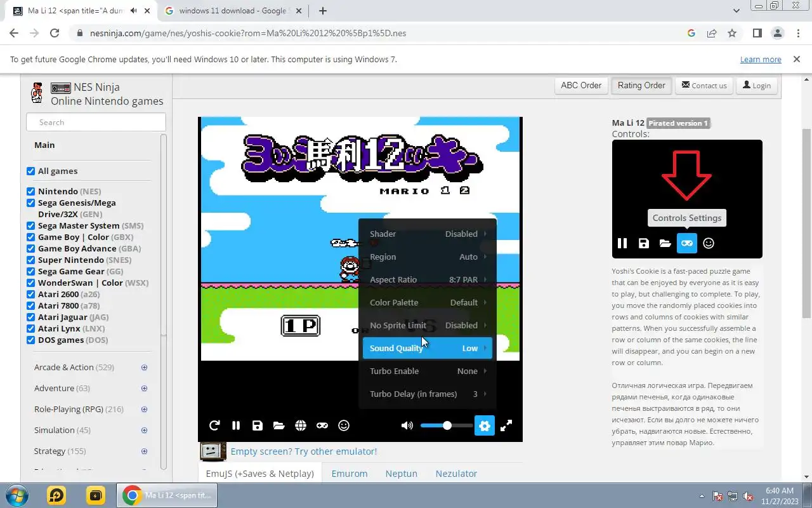This screenshot has height=508, width=812.
Task: Uncheck the Sega Genesis/Mega Drive checkbox
Action: coord(30,203)
